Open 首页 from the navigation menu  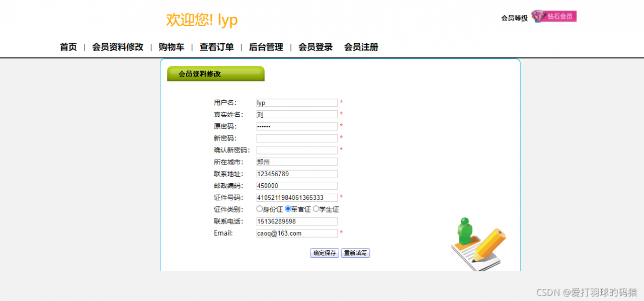68,47
